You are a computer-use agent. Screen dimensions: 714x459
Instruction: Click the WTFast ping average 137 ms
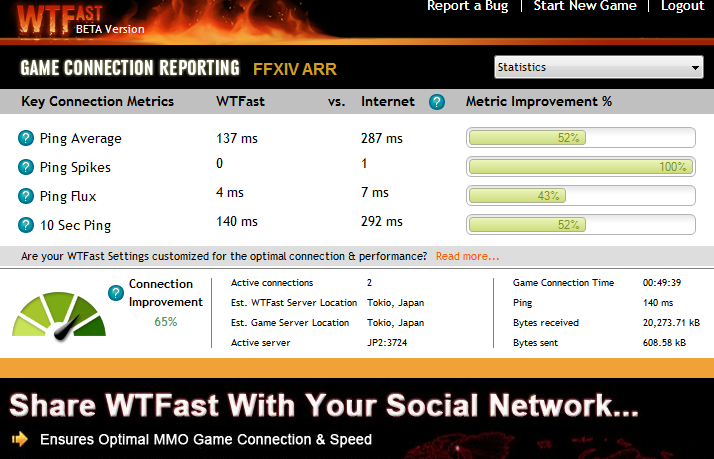coord(237,138)
